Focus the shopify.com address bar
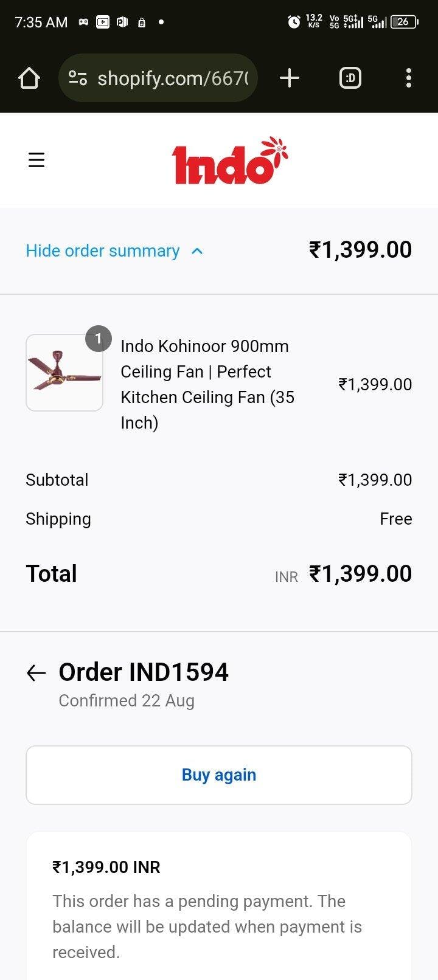The image size is (438, 980). (x=158, y=78)
